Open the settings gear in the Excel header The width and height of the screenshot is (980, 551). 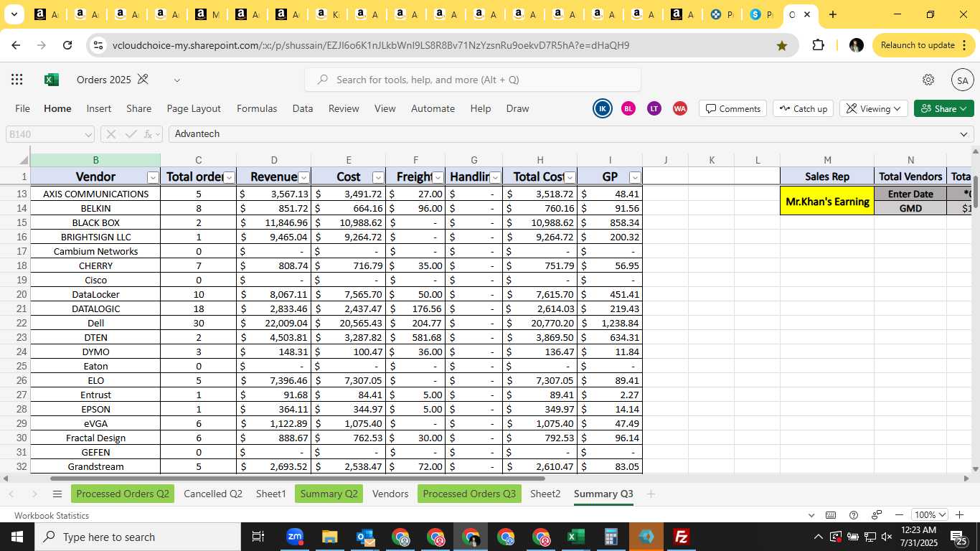(928, 80)
